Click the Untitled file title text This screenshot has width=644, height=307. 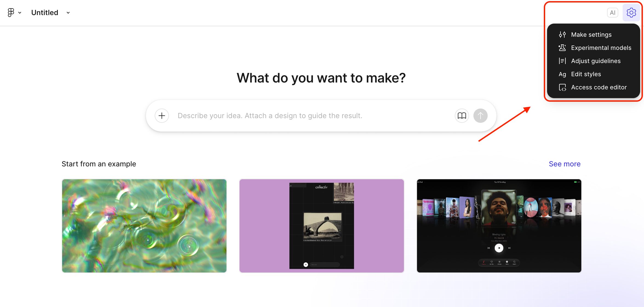click(x=45, y=13)
